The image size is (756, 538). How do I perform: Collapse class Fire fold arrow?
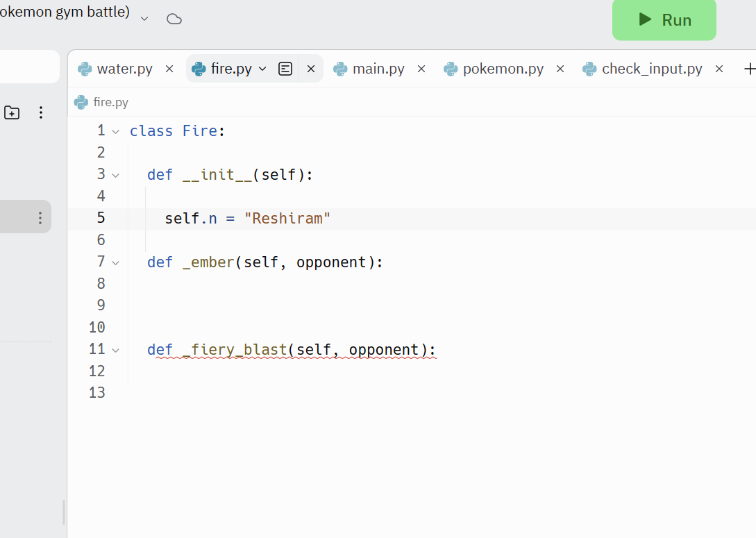pos(116,132)
